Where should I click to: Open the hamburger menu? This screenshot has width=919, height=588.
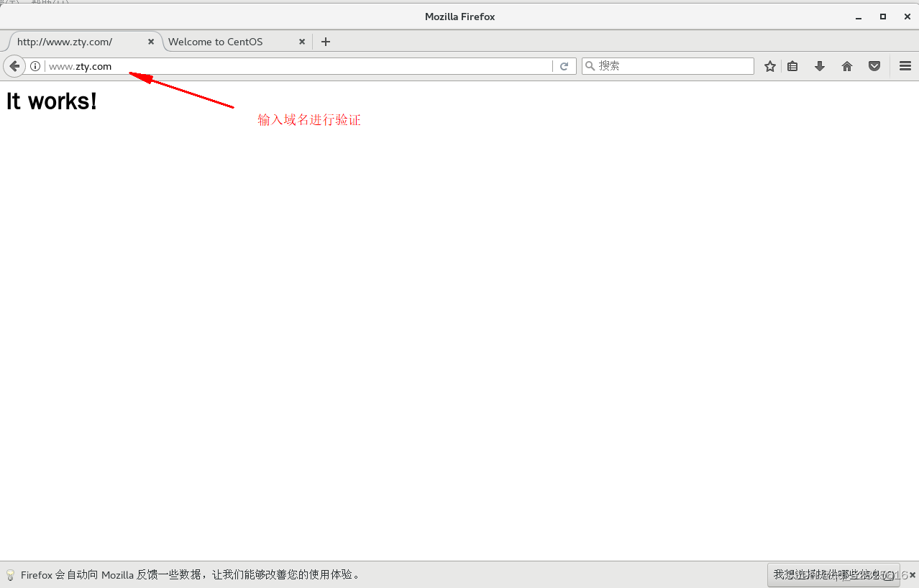tap(905, 66)
